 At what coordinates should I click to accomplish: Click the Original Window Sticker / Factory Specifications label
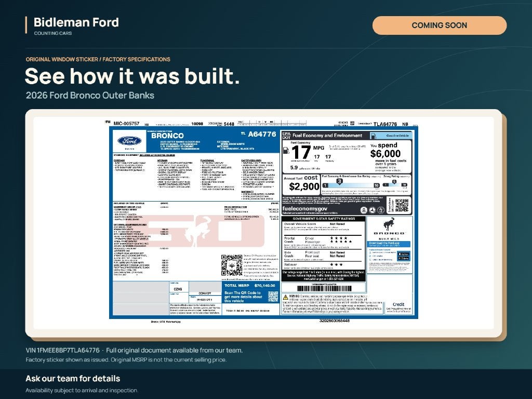coord(98,59)
